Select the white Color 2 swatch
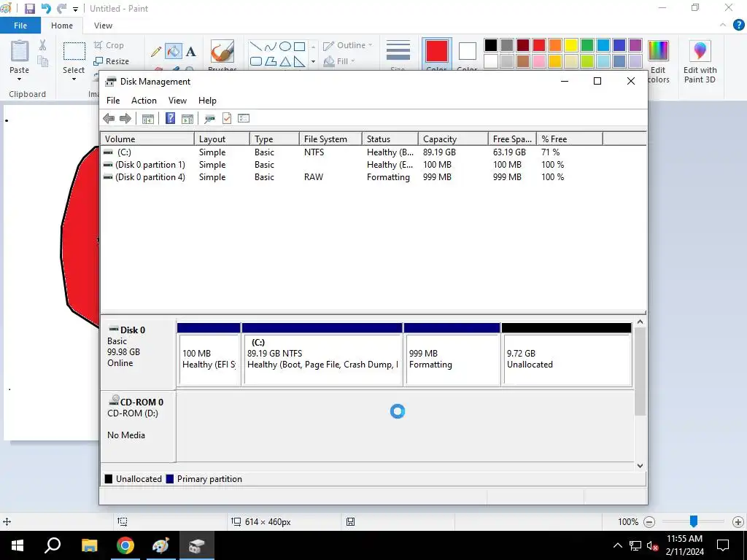Viewport: 747px width, 560px height. pyautogui.click(x=468, y=52)
